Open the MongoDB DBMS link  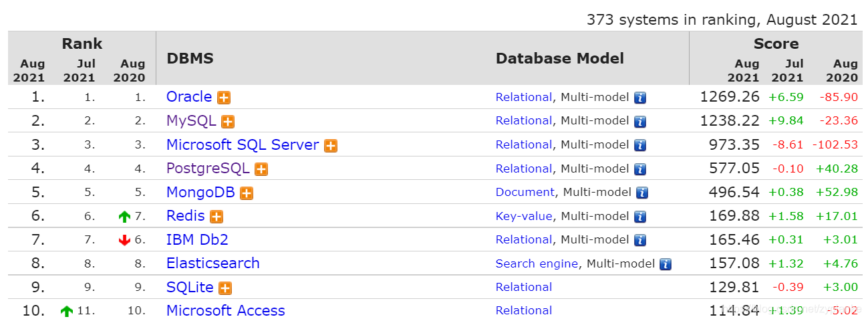(x=200, y=192)
